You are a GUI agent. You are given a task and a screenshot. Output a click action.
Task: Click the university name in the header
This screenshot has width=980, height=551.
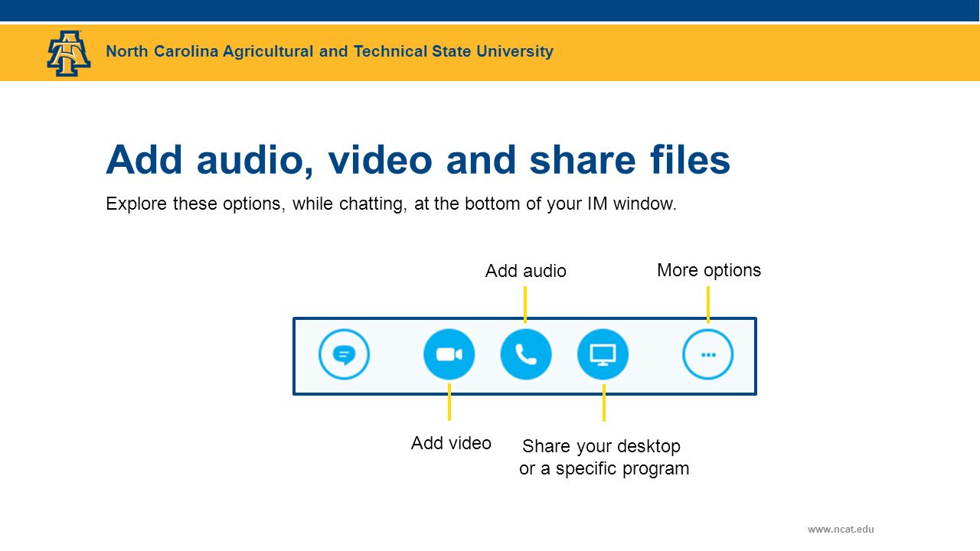(329, 51)
